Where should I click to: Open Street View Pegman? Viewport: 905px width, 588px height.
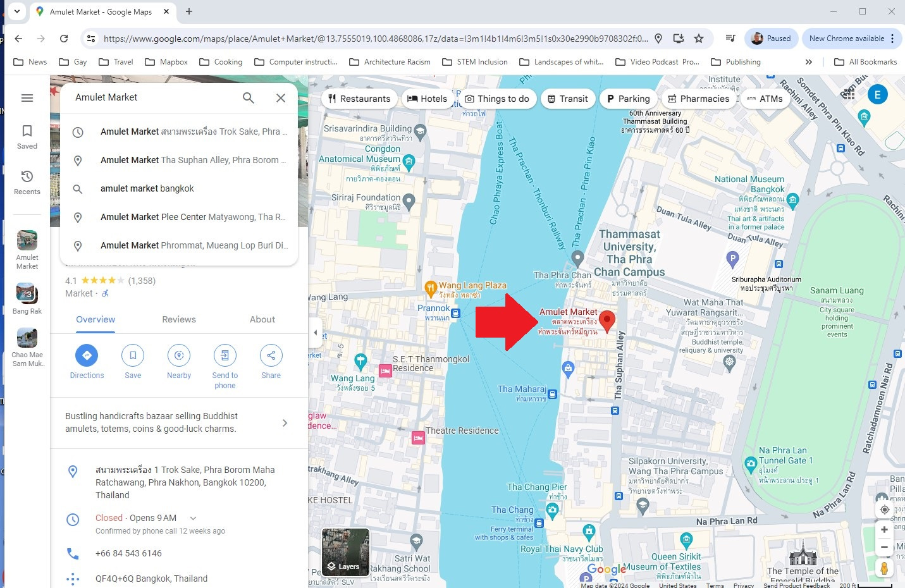884,568
